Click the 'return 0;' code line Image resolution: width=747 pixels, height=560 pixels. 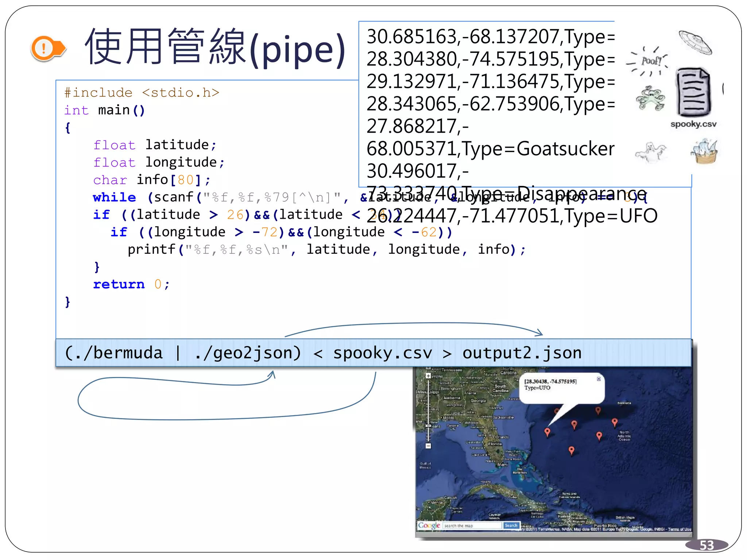click(131, 284)
